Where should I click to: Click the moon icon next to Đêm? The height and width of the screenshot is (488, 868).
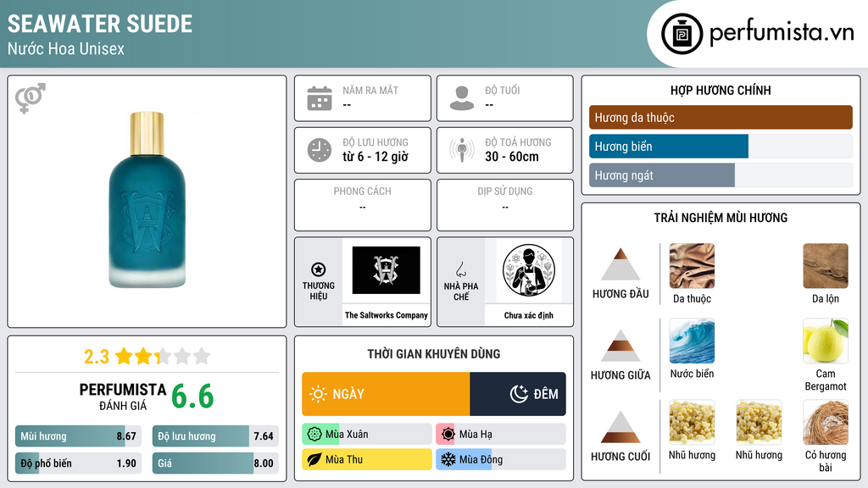click(519, 394)
